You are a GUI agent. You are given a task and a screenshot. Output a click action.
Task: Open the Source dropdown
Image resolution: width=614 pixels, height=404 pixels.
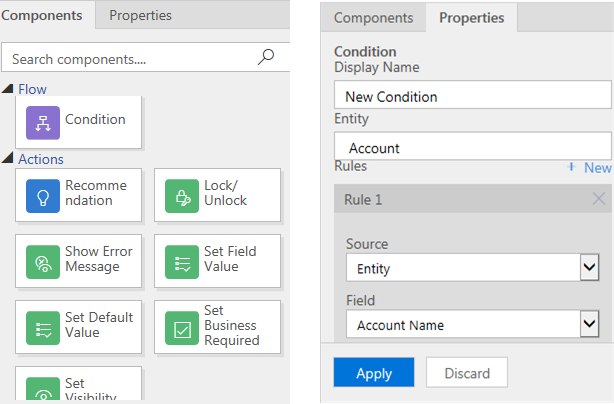pyautogui.click(x=589, y=268)
